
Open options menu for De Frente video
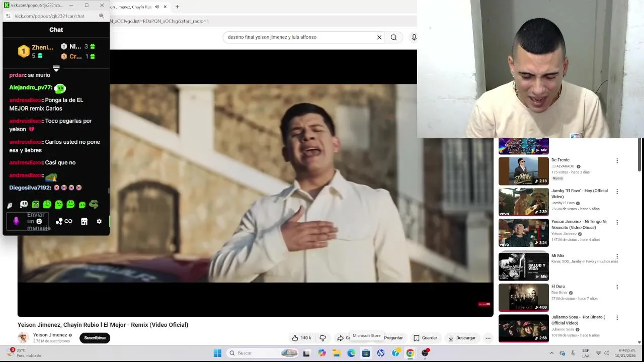(x=617, y=161)
